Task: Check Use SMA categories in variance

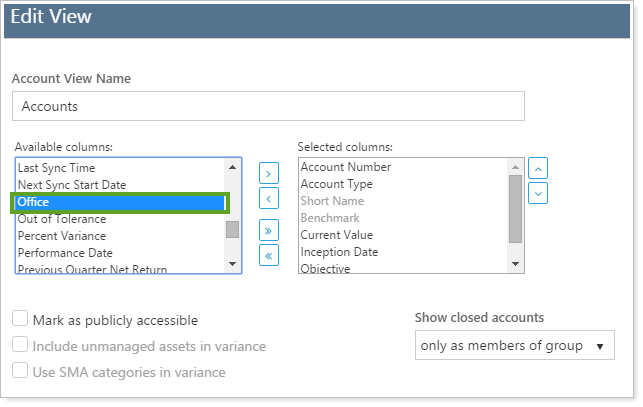Action: 20,372
